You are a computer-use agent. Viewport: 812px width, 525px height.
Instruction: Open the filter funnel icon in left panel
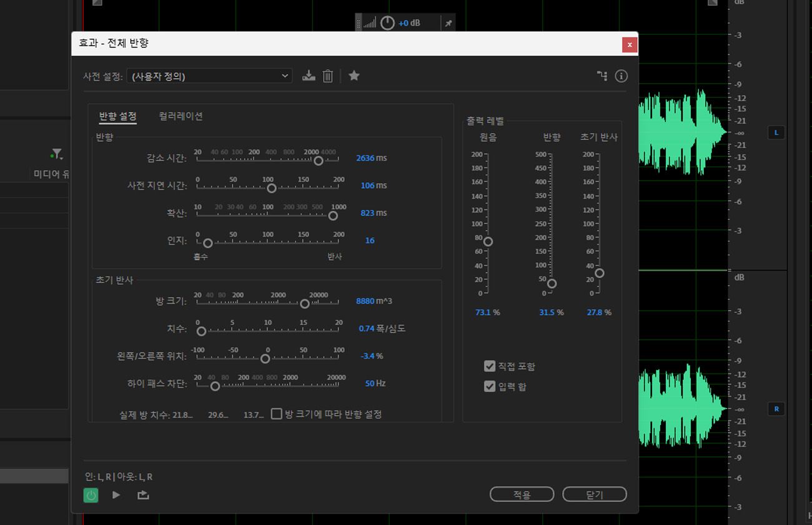(56, 153)
